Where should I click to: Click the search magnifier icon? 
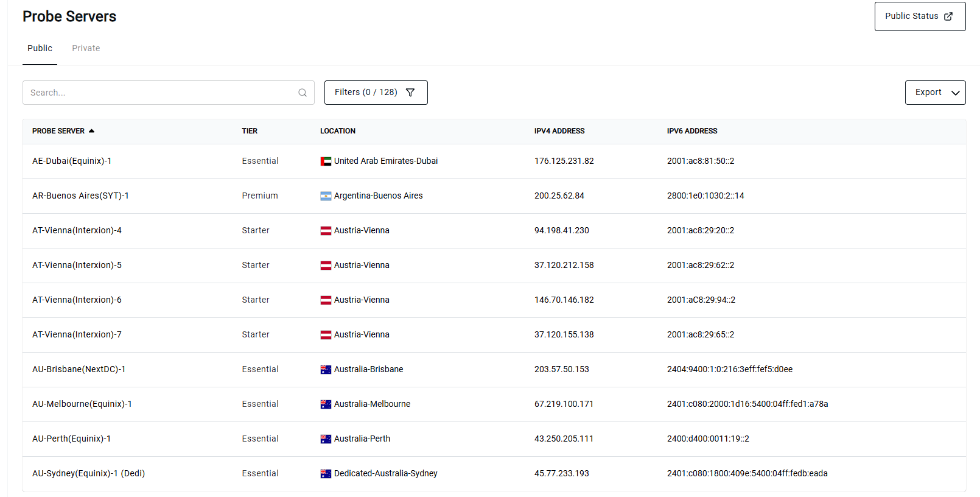[x=303, y=93]
